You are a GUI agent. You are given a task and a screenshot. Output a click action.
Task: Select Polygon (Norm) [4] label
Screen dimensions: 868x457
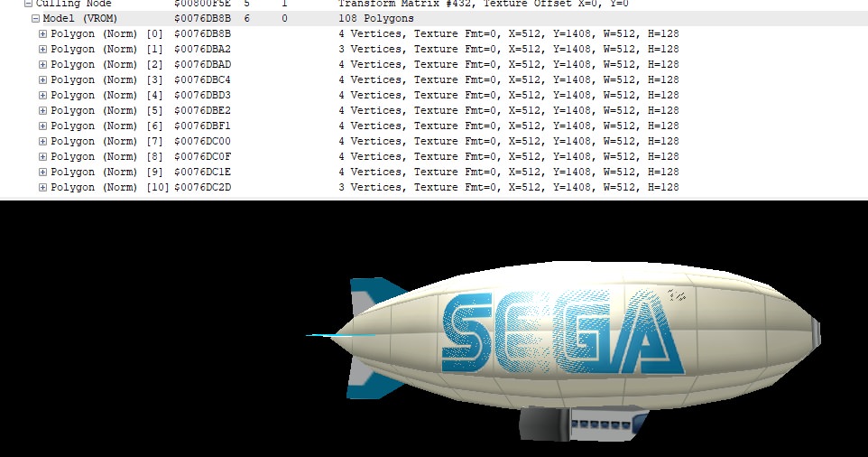point(106,95)
